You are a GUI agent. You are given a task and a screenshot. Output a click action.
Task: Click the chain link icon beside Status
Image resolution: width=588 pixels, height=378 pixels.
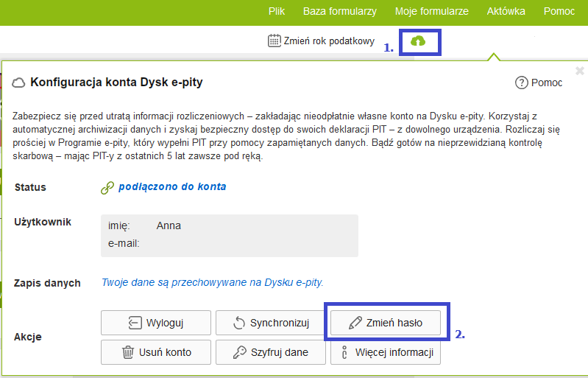(x=107, y=188)
